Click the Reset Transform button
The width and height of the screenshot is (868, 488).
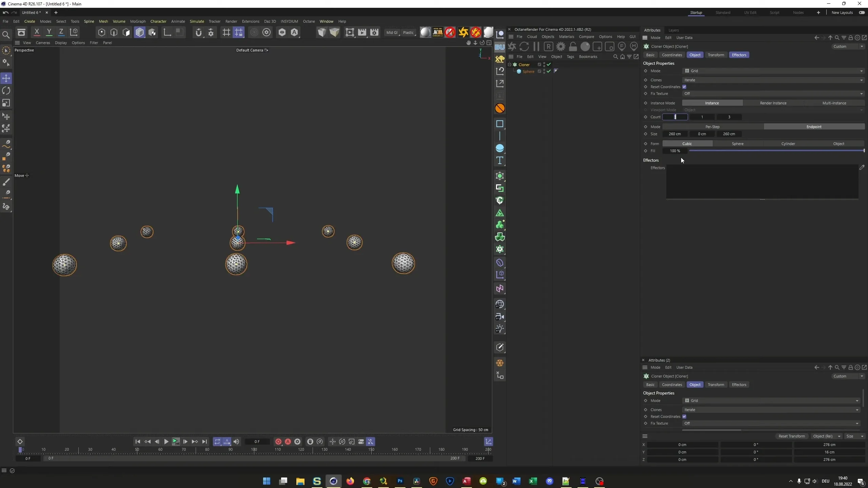(x=791, y=436)
